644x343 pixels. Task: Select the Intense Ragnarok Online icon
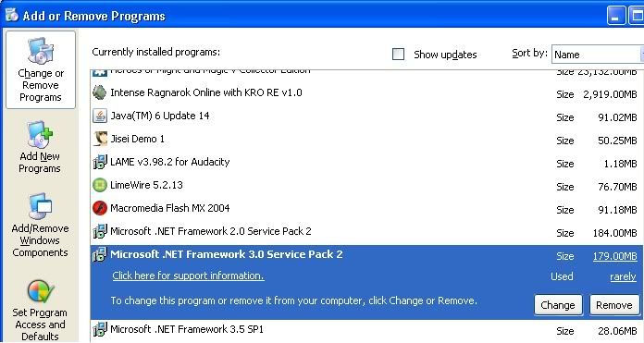tap(99, 92)
